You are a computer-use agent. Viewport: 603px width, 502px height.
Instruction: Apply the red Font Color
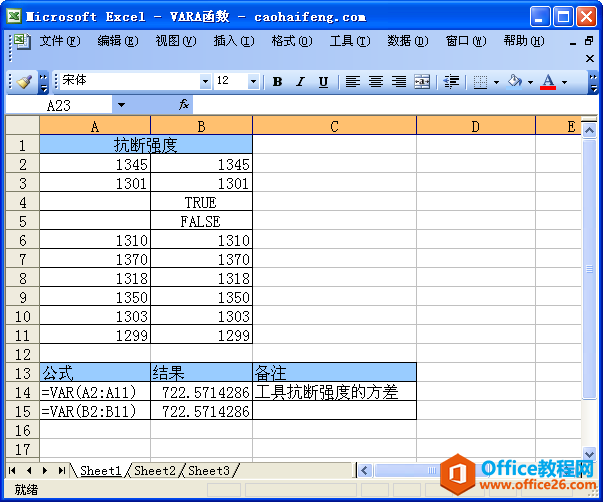click(x=548, y=82)
